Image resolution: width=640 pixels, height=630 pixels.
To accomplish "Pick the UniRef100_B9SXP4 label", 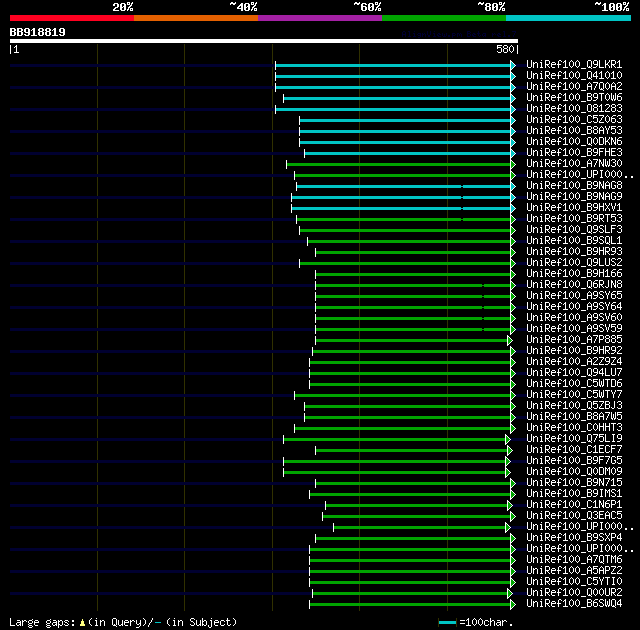I will [x=574, y=538].
